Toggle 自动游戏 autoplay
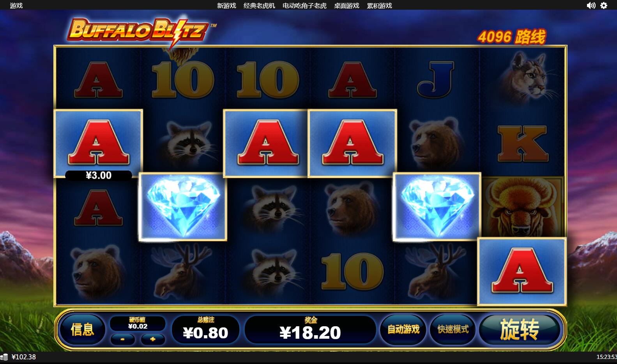Viewport: 617px width, 364px height. click(x=403, y=329)
